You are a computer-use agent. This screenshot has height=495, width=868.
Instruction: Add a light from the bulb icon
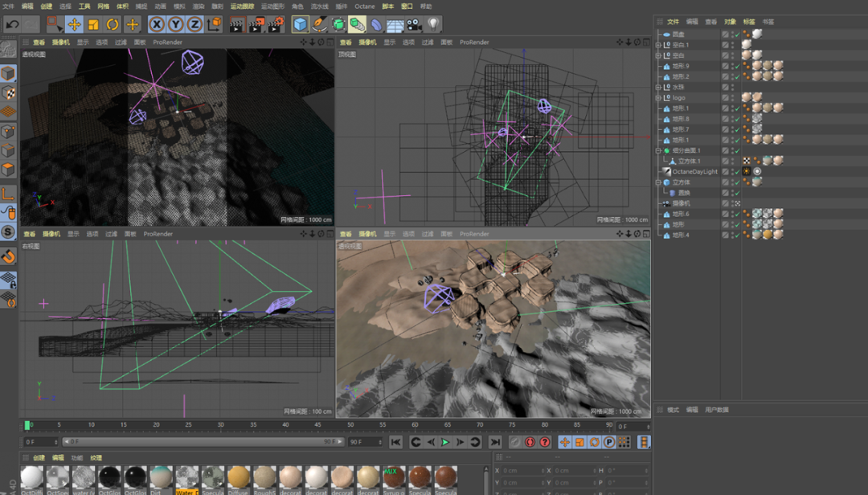tap(433, 24)
